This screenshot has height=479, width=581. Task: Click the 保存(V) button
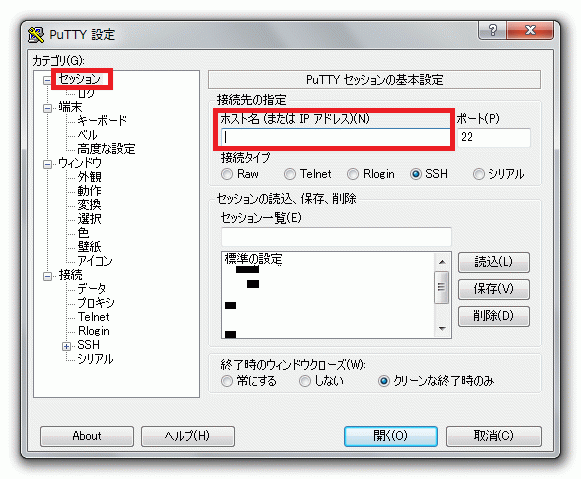click(x=494, y=289)
